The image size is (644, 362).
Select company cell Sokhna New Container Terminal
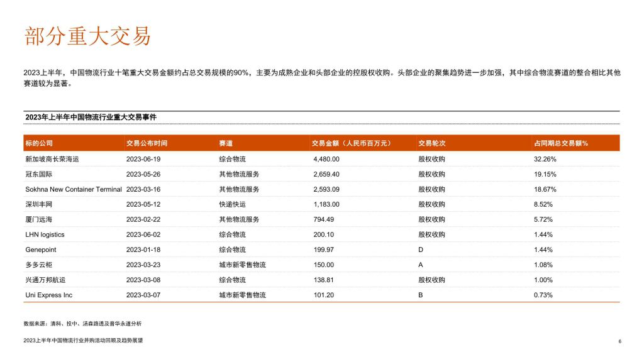(x=74, y=189)
